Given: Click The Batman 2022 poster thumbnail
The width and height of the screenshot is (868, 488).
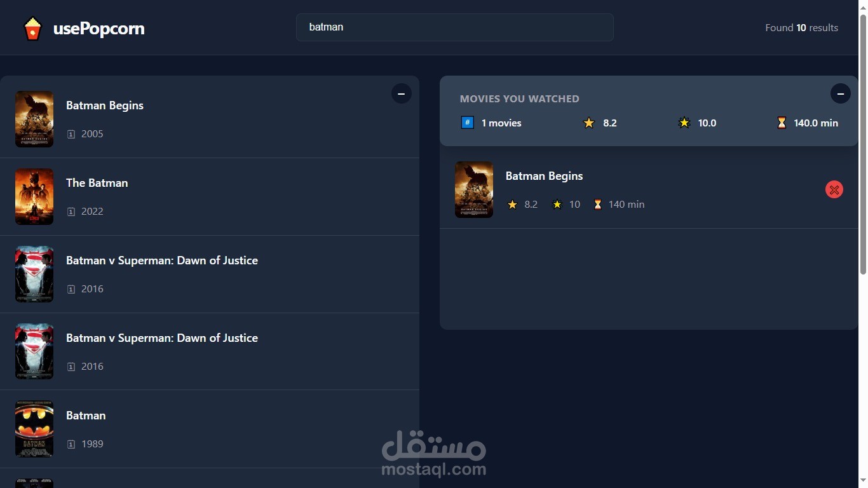Looking at the screenshot, I should coord(34,196).
